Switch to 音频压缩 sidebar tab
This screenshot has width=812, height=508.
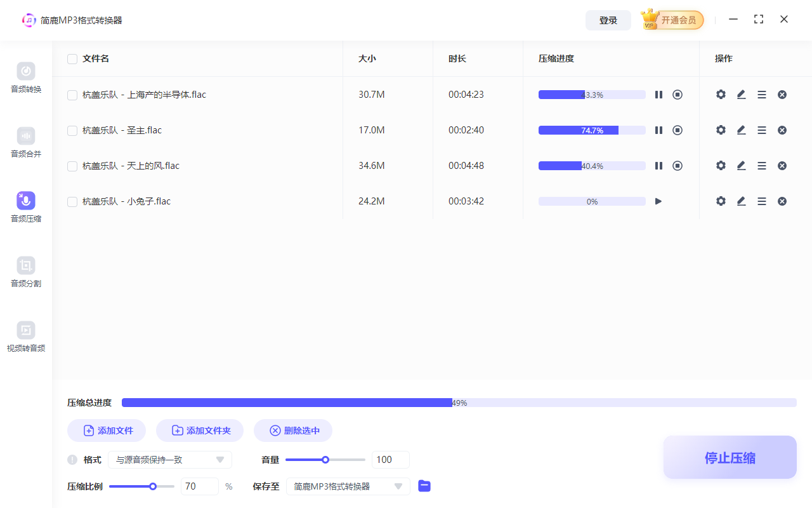pyautogui.click(x=26, y=208)
